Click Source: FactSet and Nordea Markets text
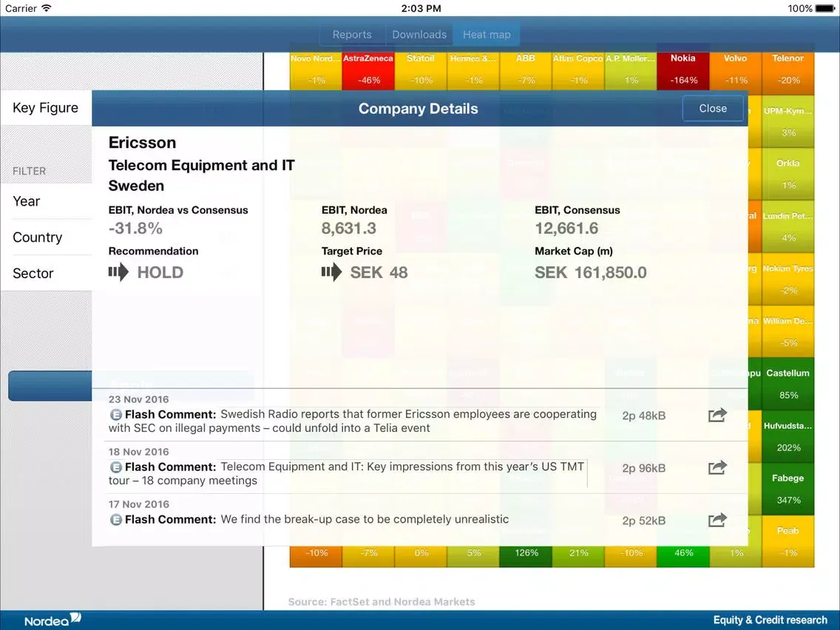 click(x=382, y=602)
